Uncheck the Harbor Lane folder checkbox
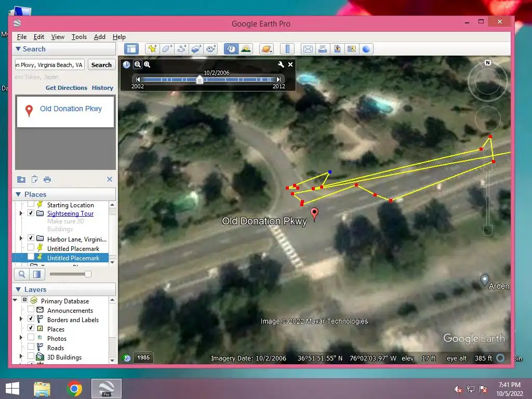Screen dimensions: 532x399 coord(31,238)
